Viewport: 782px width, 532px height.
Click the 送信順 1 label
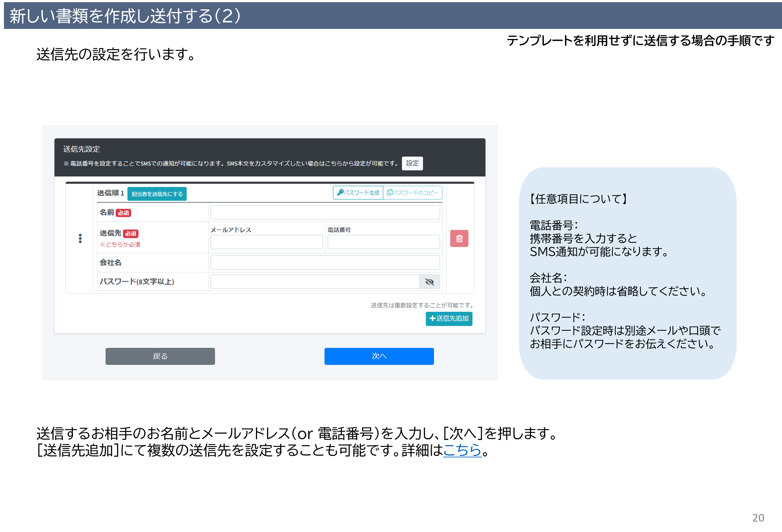110,193
